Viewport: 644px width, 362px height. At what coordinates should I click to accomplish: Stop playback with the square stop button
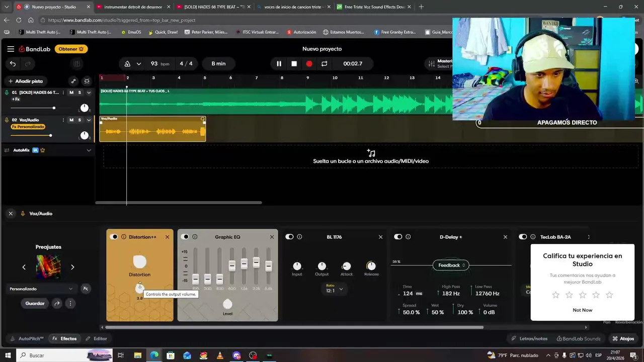click(x=294, y=64)
